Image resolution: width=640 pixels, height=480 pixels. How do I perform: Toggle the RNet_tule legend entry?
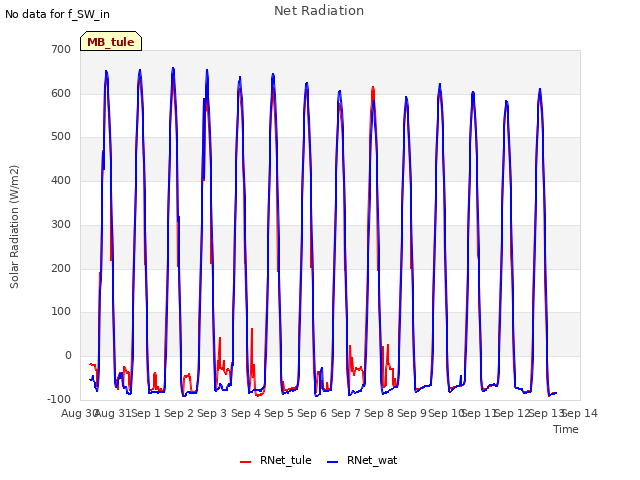coord(276,460)
